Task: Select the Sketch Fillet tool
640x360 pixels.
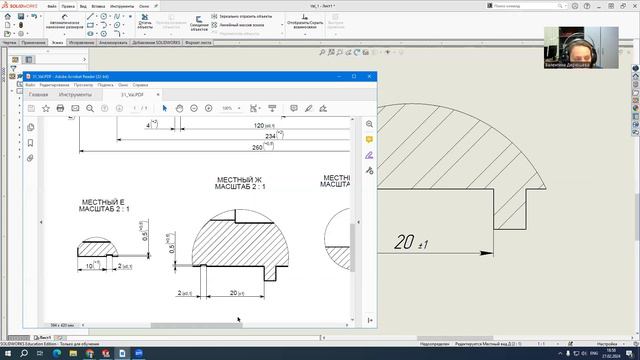Action: pyautogui.click(x=117, y=33)
